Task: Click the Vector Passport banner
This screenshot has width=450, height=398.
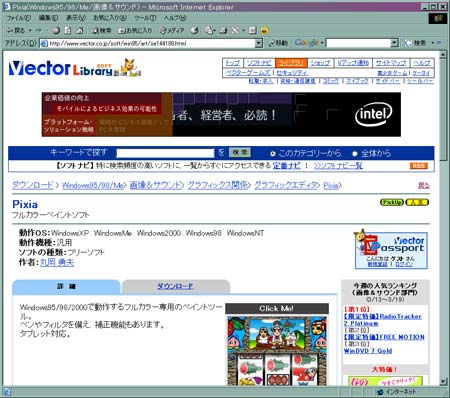Action: pos(391,249)
